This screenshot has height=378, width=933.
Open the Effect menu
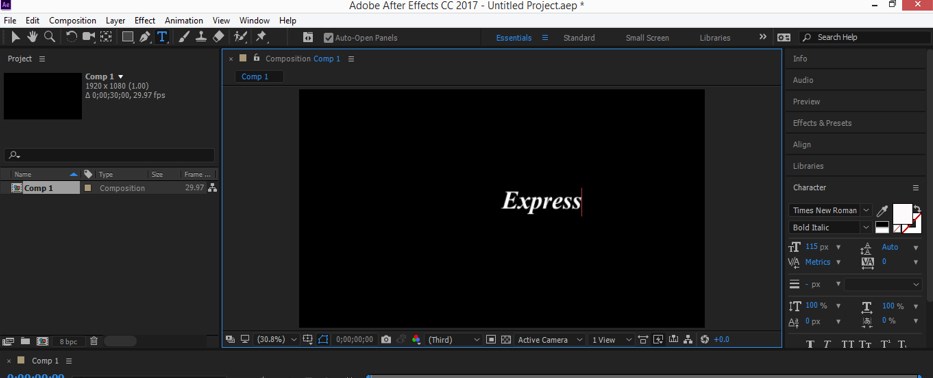145,20
